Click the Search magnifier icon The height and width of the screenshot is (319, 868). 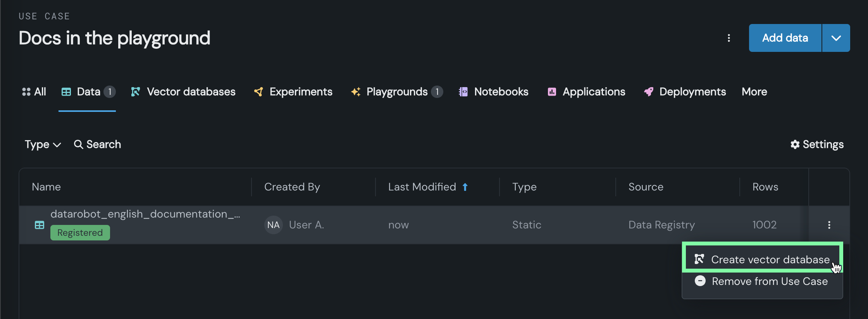tap(78, 144)
